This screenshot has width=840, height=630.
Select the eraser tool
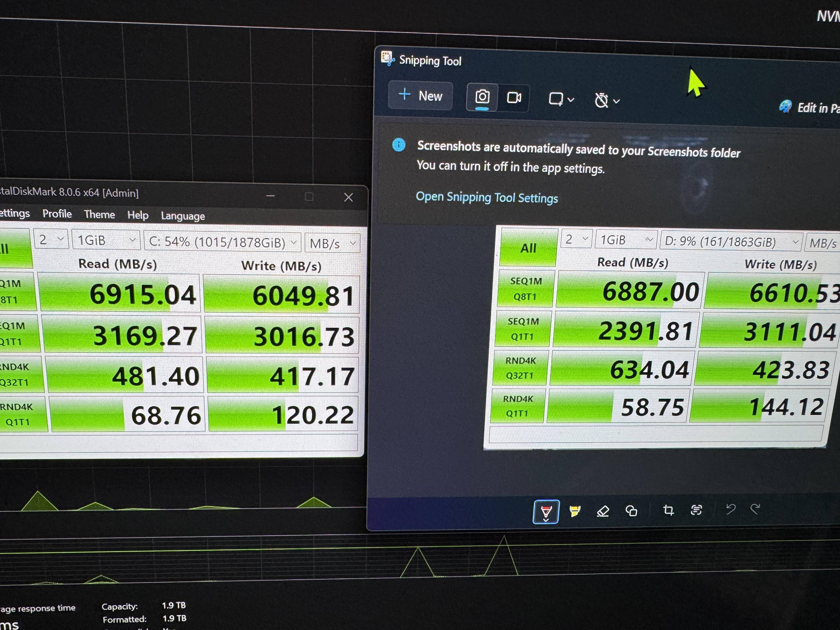(603, 511)
